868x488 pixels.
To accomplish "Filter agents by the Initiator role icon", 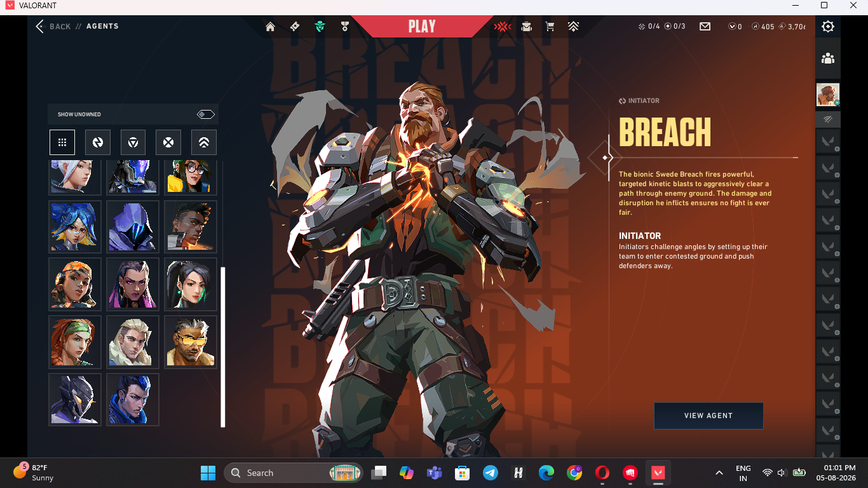I will coord(98,142).
